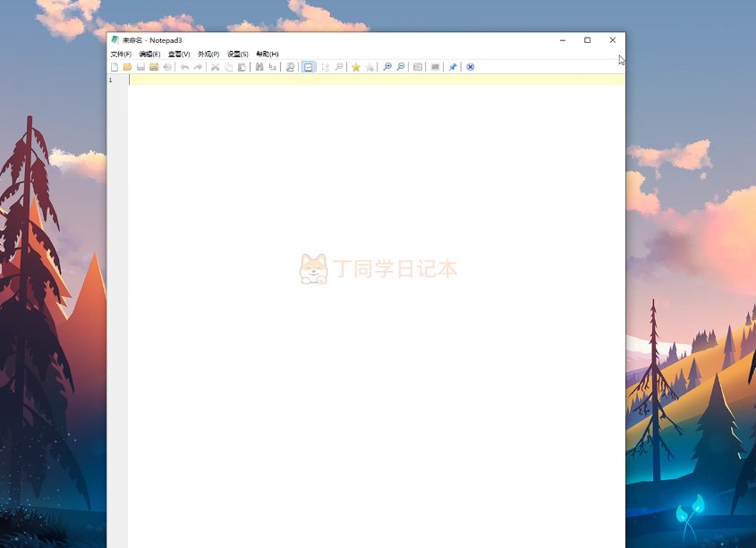Minimize the Notepad3 window
The image size is (756, 548).
click(x=563, y=40)
